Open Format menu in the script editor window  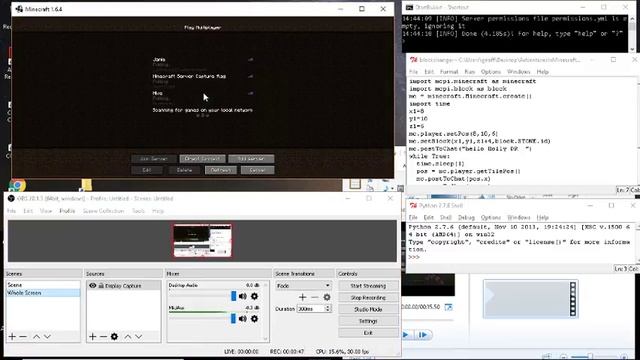[449, 72]
